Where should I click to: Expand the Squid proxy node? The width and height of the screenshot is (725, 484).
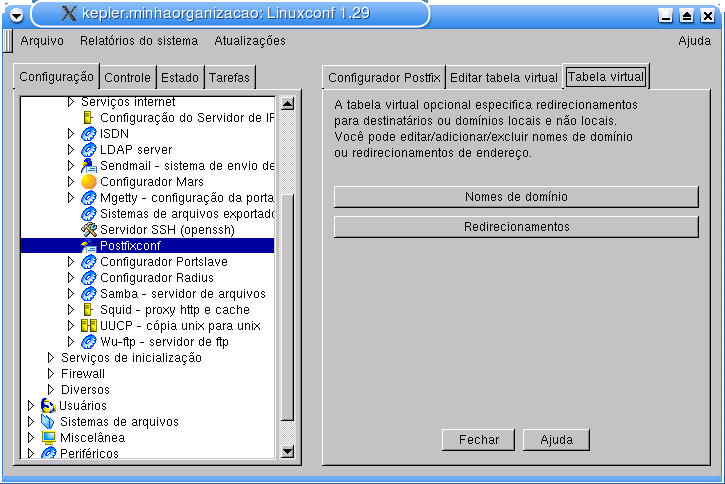(x=70, y=310)
